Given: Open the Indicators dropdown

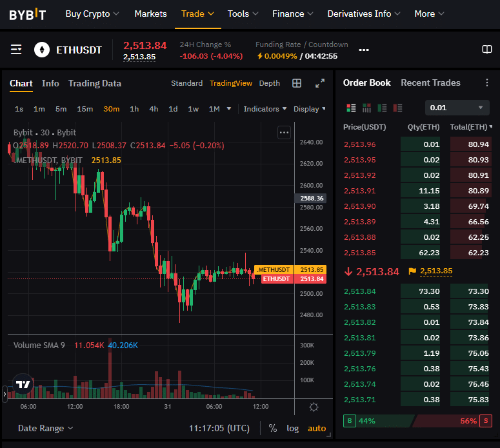Looking at the screenshot, I should click(x=265, y=109).
